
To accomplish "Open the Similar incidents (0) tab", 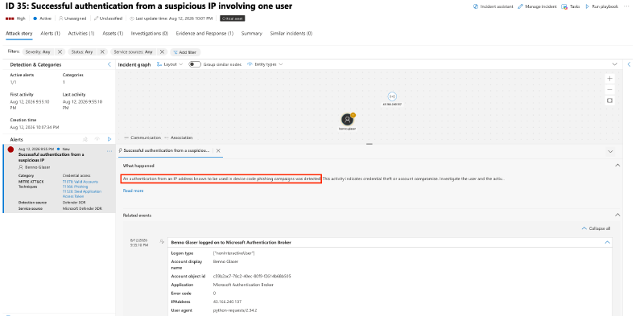I will [291, 34].
